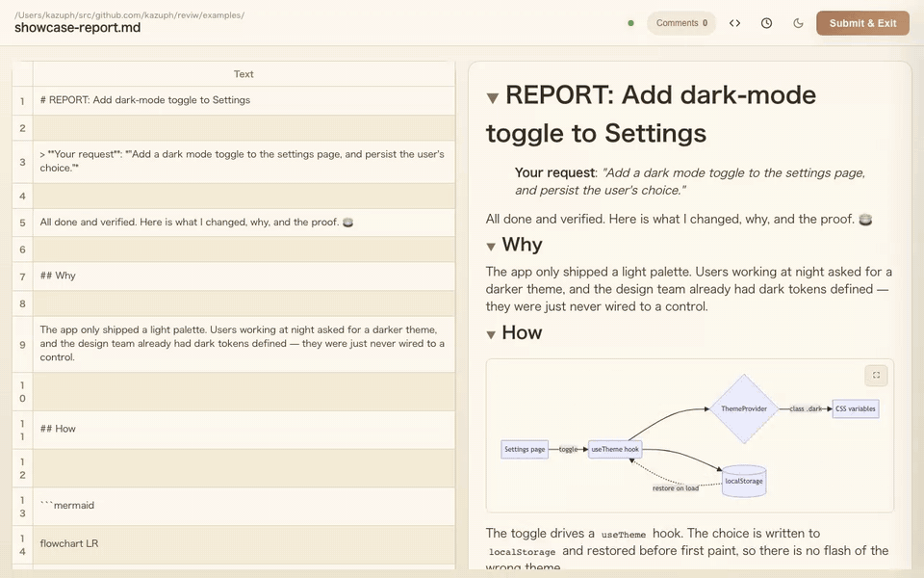Screen dimensions: 924x578
Task: Select source line 14 flowchart LR
Action: coord(244,543)
